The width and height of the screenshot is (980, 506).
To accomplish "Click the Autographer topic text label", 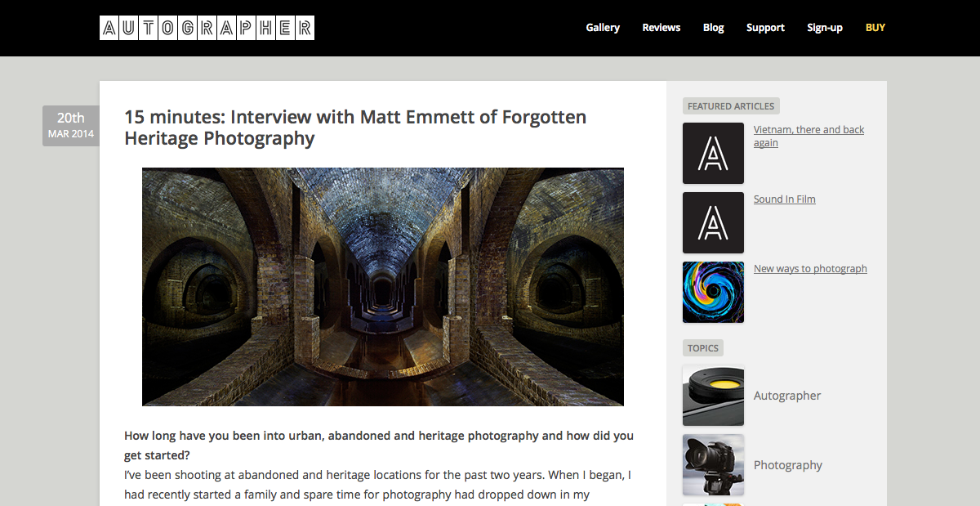I will [x=787, y=396].
